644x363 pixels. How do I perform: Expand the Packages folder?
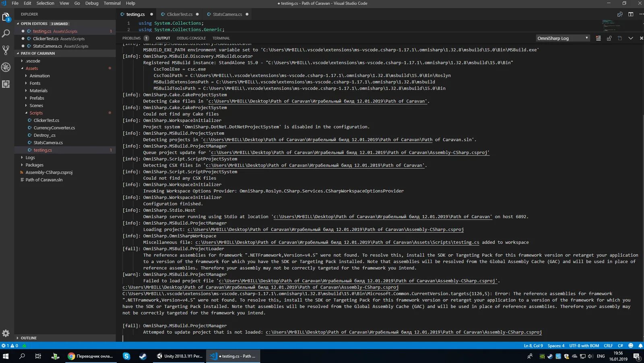[x=65, y=165]
